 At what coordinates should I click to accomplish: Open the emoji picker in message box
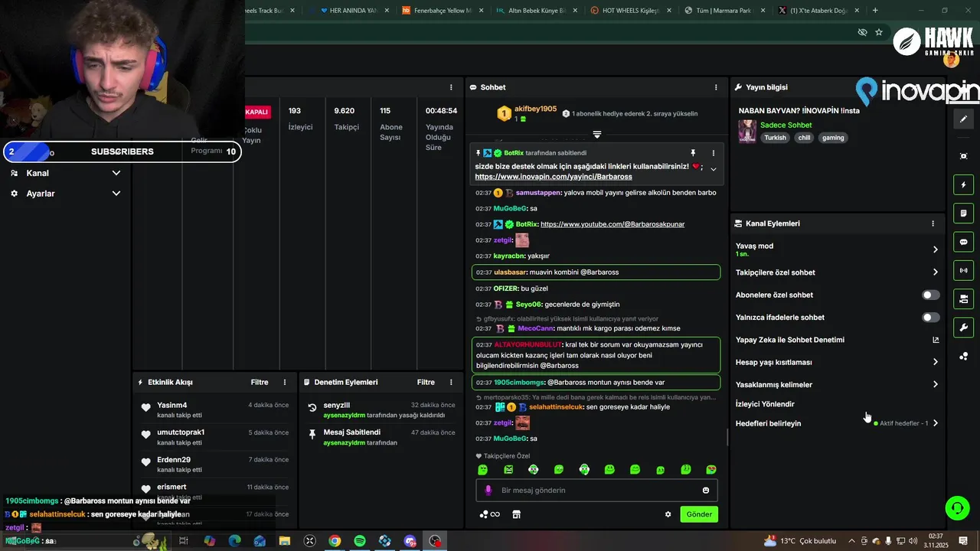point(706,491)
